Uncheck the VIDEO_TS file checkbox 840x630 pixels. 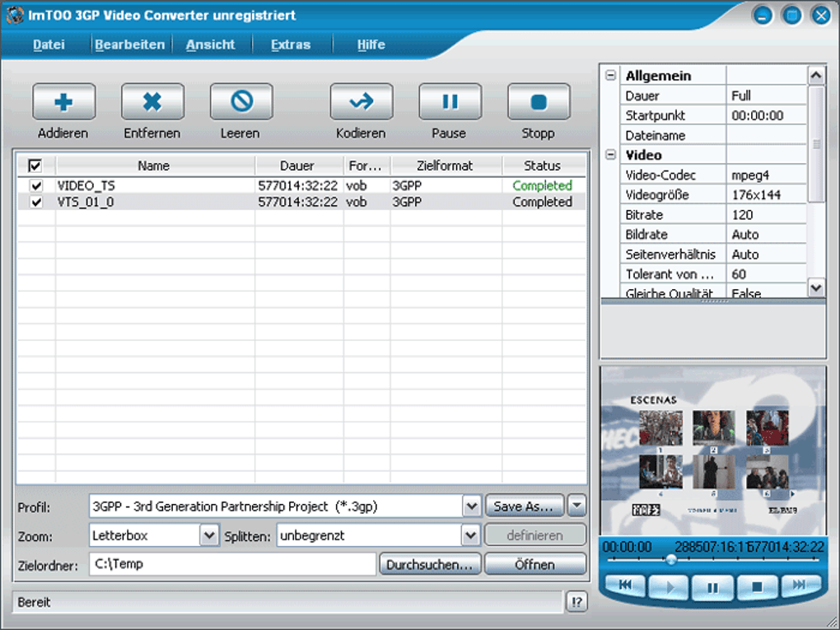tap(36, 186)
